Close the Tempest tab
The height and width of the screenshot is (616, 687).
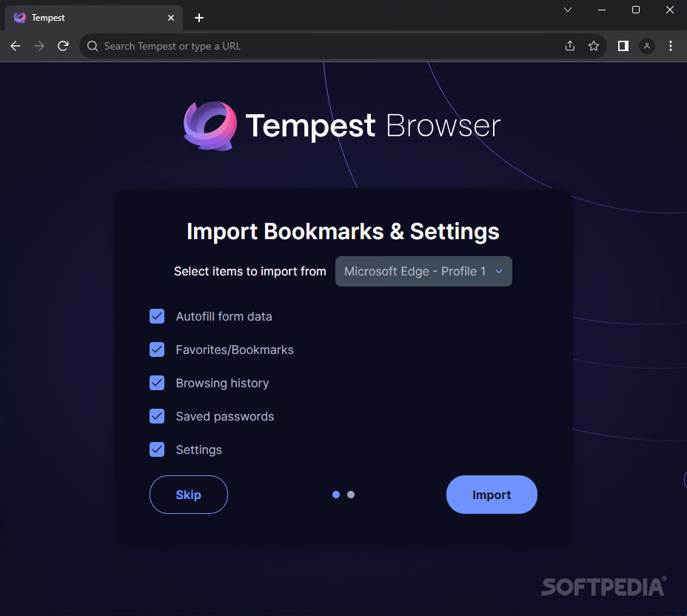pos(171,18)
